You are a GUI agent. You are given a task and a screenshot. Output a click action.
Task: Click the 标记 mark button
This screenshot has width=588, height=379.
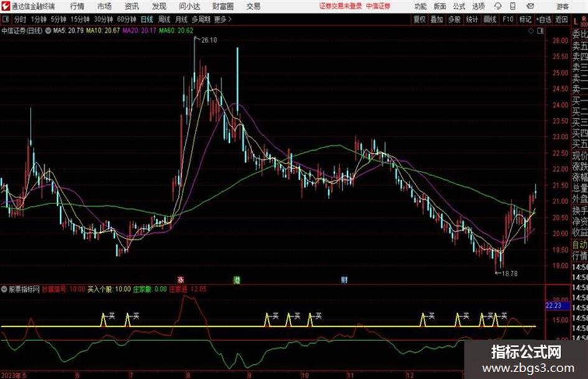click(525, 19)
